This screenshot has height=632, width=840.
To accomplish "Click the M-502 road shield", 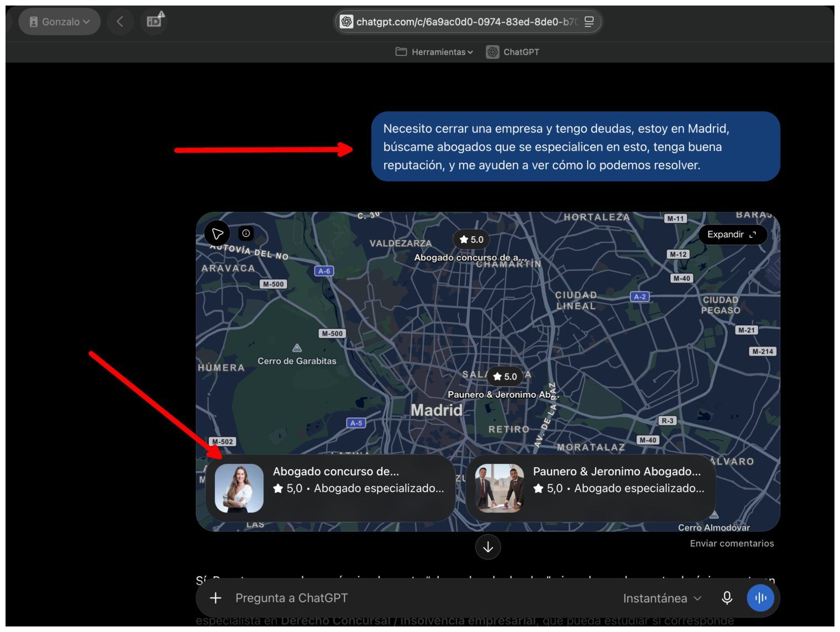I will (223, 442).
